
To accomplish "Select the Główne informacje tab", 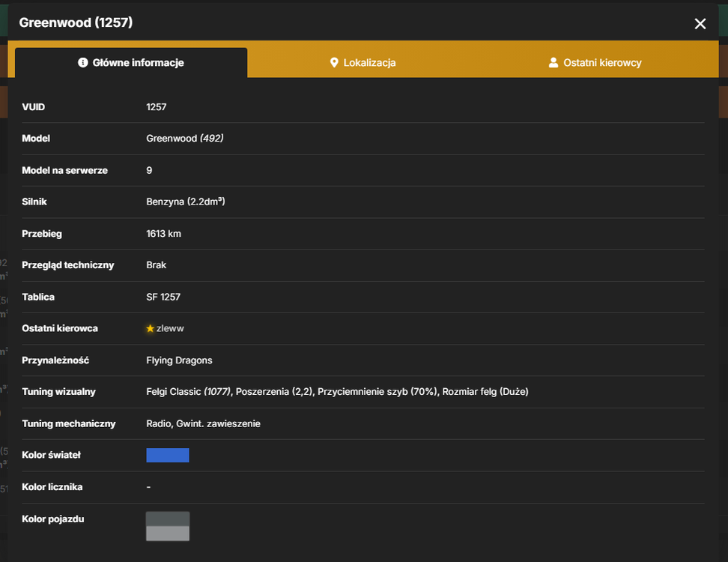I will tap(131, 62).
